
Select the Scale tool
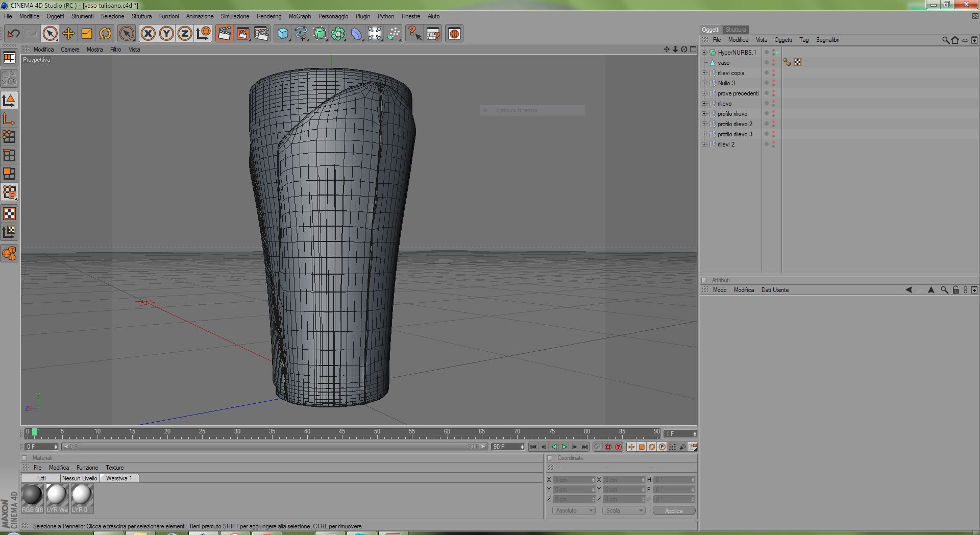tap(87, 34)
